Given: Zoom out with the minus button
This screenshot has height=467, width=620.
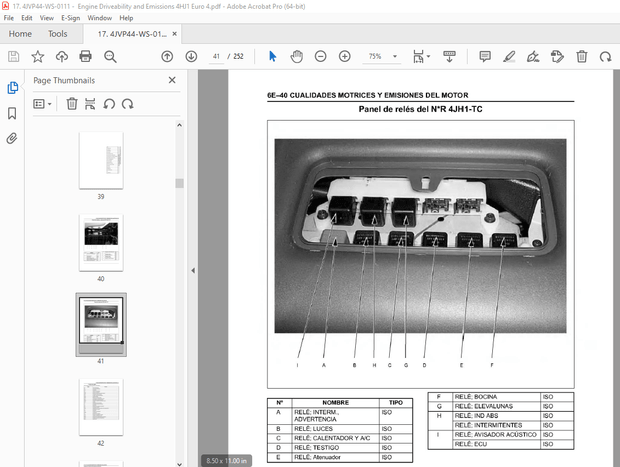Looking at the screenshot, I should (x=321, y=57).
